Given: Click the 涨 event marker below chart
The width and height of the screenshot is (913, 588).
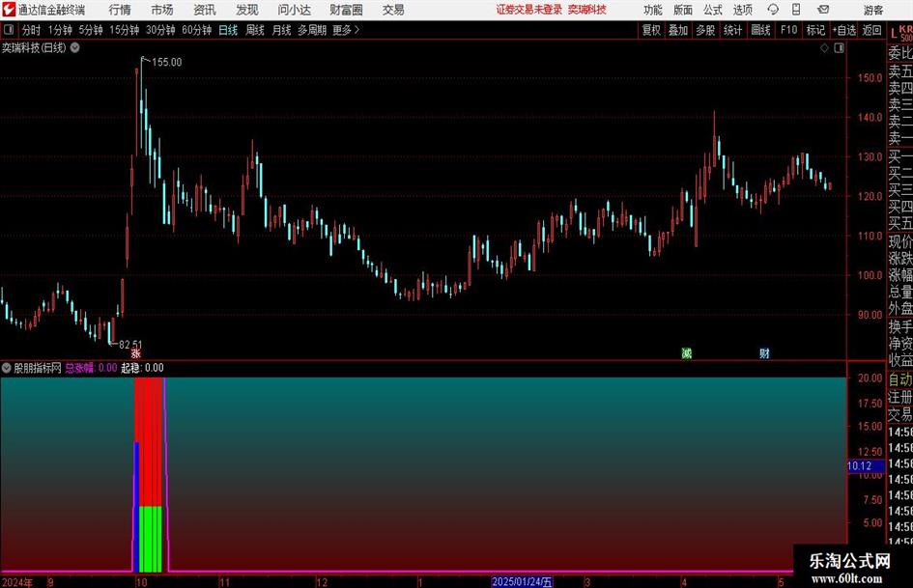Looking at the screenshot, I should [x=135, y=353].
